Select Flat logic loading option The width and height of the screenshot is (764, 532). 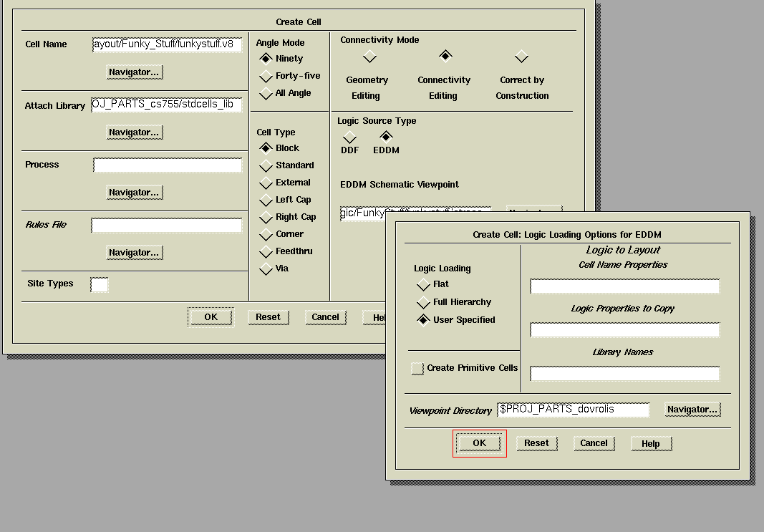tap(423, 284)
